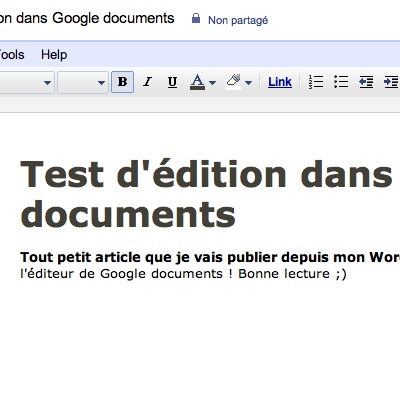Viewport: 400px width, 400px height.
Task: Toggle italic formatting button
Action: click(x=147, y=82)
